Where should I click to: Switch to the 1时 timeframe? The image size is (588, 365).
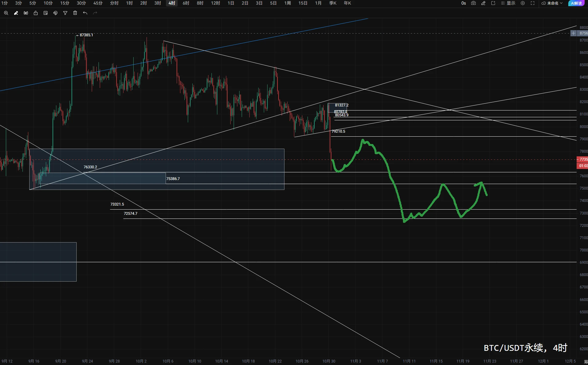click(129, 3)
